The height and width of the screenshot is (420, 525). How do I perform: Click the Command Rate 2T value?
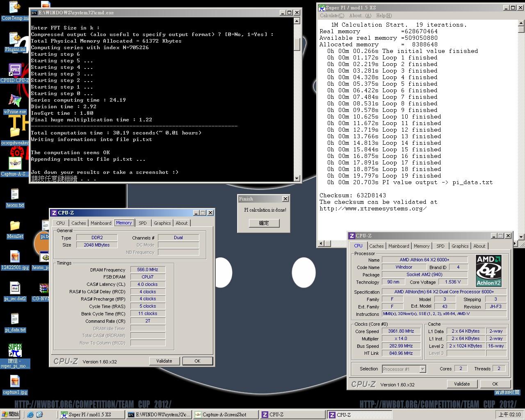(148, 321)
